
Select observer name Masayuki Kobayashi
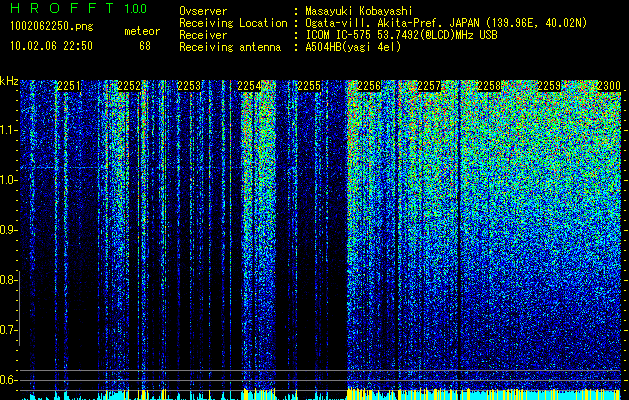(x=359, y=11)
